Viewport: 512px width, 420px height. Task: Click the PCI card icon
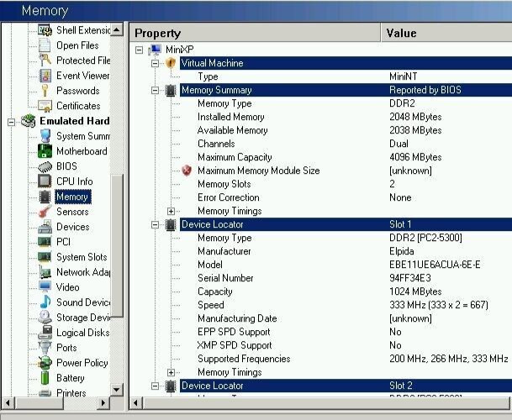click(x=45, y=242)
